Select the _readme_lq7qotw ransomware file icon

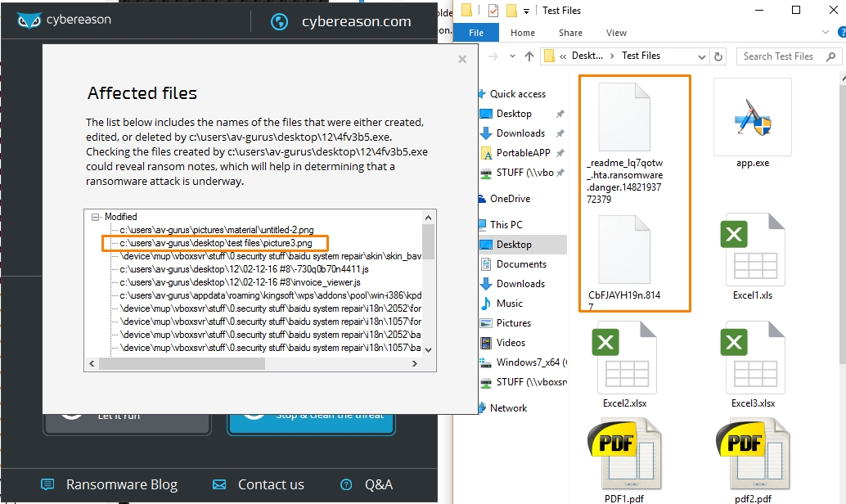pyautogui.click(x=624, y=117)
